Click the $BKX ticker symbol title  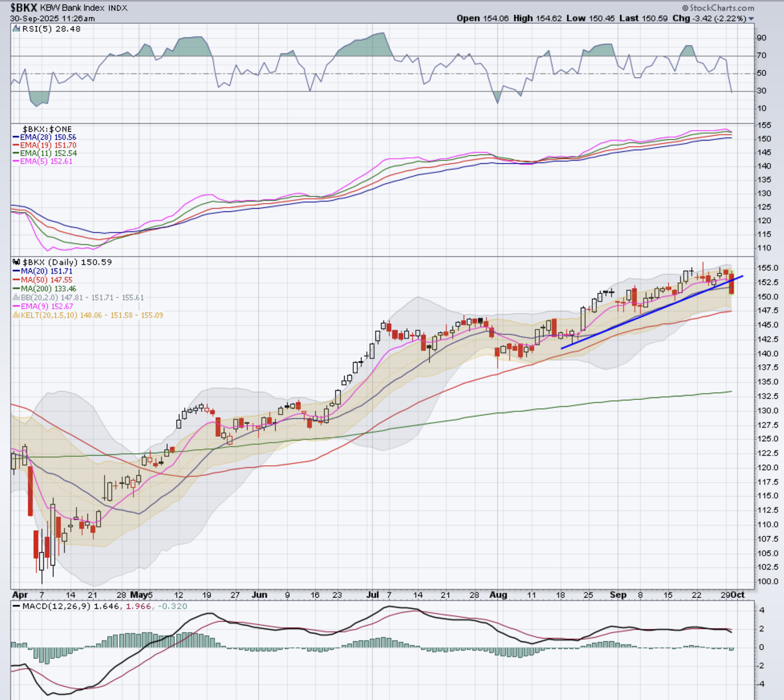tap(23, 7)
